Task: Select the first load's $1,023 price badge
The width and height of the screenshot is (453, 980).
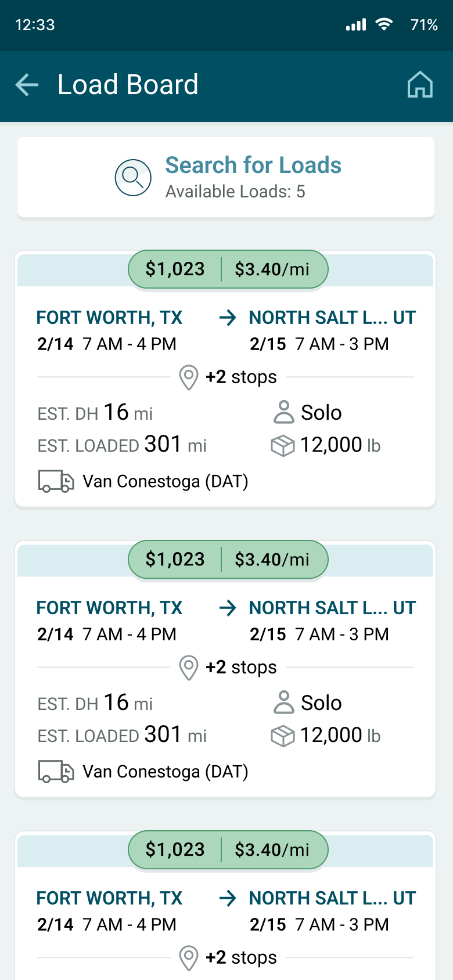Action: 175,269
